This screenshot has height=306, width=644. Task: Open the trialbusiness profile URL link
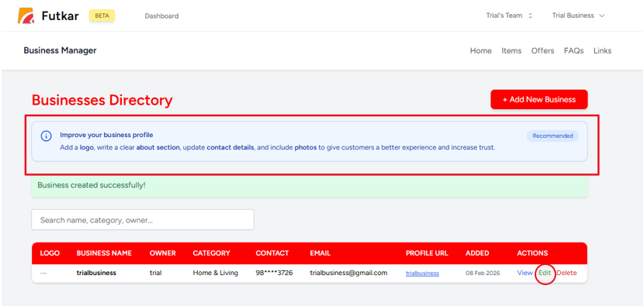click(x=422, y=273)
